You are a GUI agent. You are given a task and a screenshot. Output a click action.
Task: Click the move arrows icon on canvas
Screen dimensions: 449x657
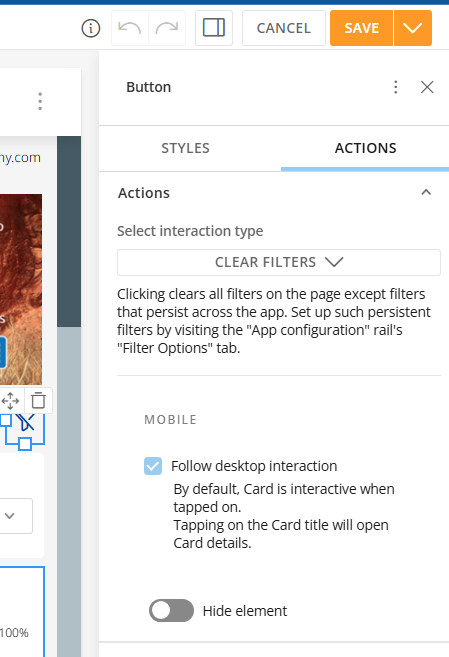(10, 401)
